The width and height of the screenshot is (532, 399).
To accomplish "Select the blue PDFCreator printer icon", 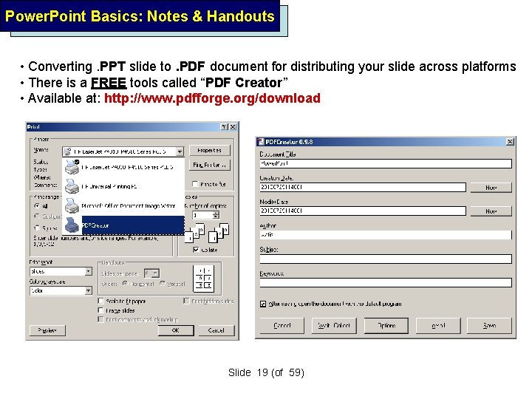I will tap(72, 225).
